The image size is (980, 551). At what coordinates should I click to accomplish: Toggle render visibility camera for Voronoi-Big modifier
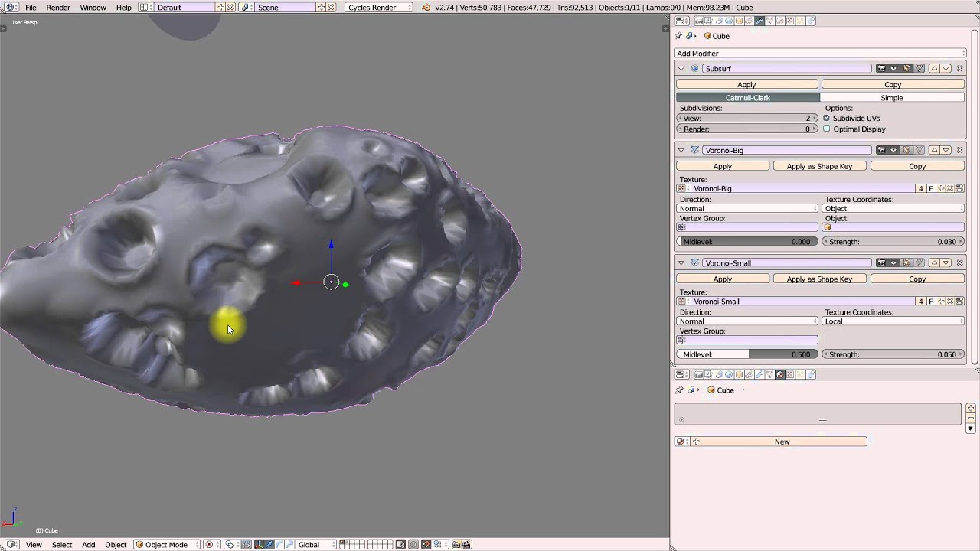[x=881, y=150]
